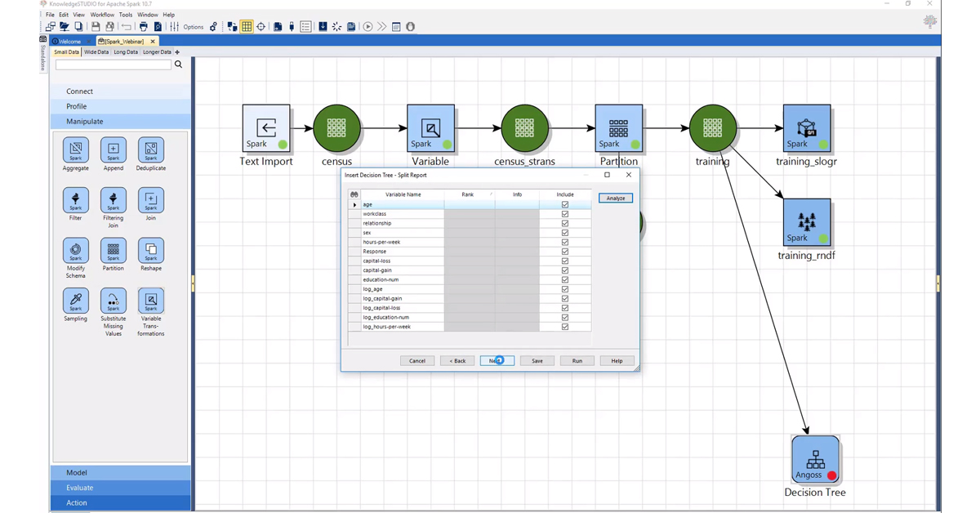
Task: Click Cancel in Split Report dialog
Action: 417,360
